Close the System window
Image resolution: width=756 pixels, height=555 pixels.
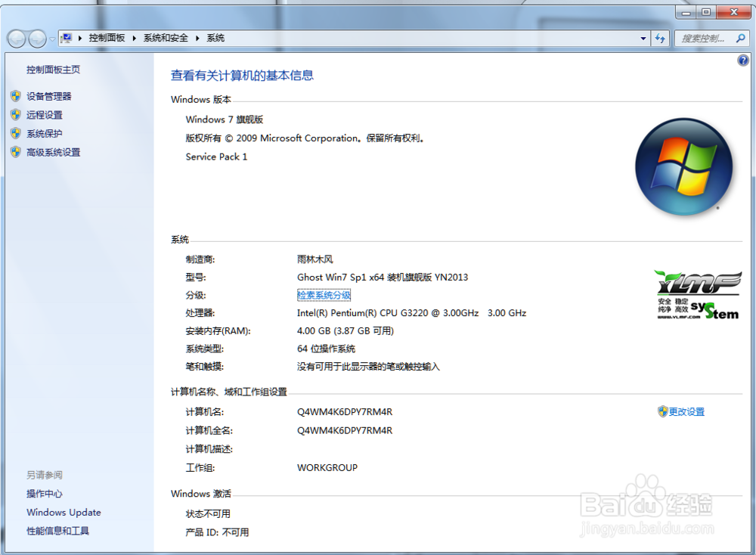[x=733, y=12]
